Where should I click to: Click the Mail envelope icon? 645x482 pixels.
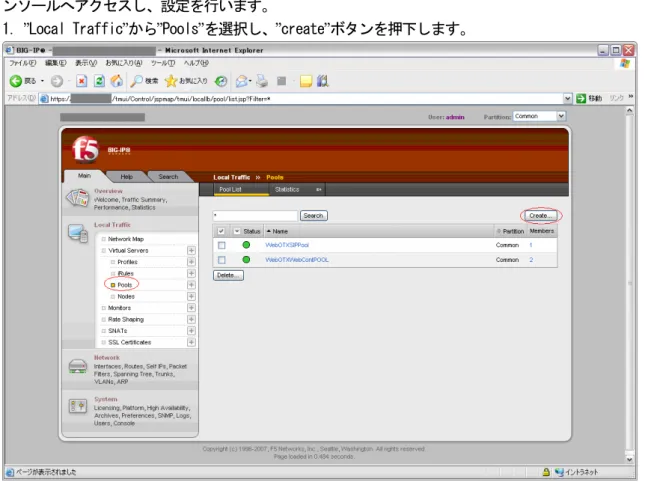point(242,81)
